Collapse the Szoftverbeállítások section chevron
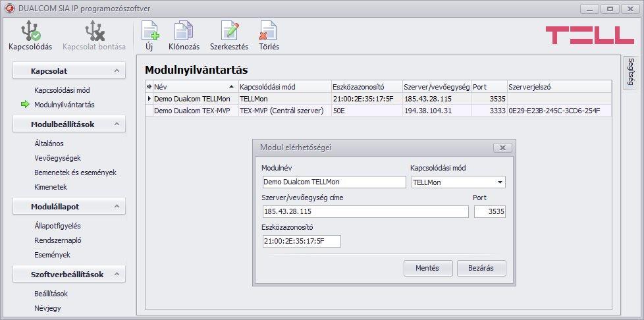This screenshot has width=644, height=320. click(x=117, y=274)
